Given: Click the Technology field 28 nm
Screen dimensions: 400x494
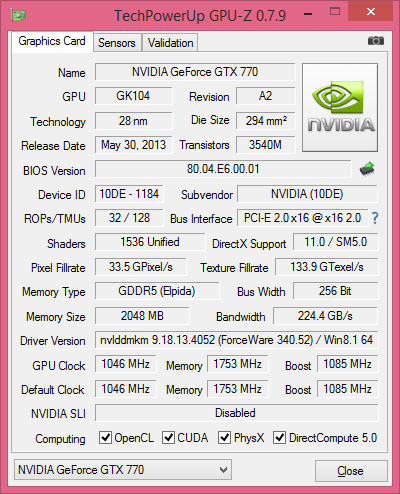Looking at the screenshot, I should (133, 121).
